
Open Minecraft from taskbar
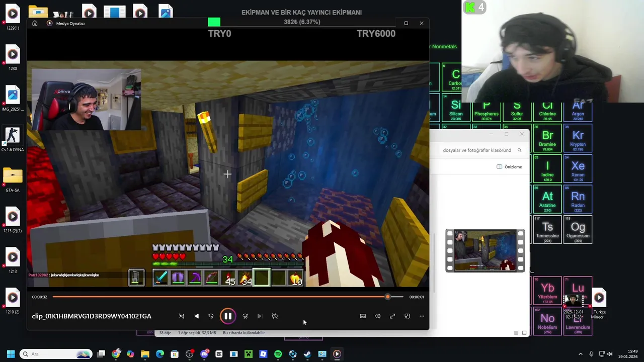pyautogui.click(x=249, y=354)
